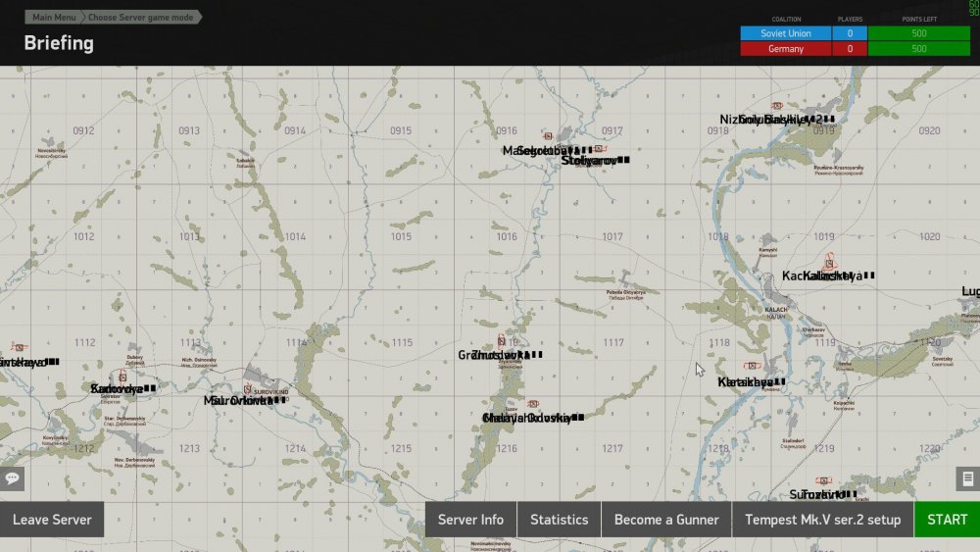Screen dimensions: 980x552
Task: Join the Soviet Union coalition
Action: [786, 33]
